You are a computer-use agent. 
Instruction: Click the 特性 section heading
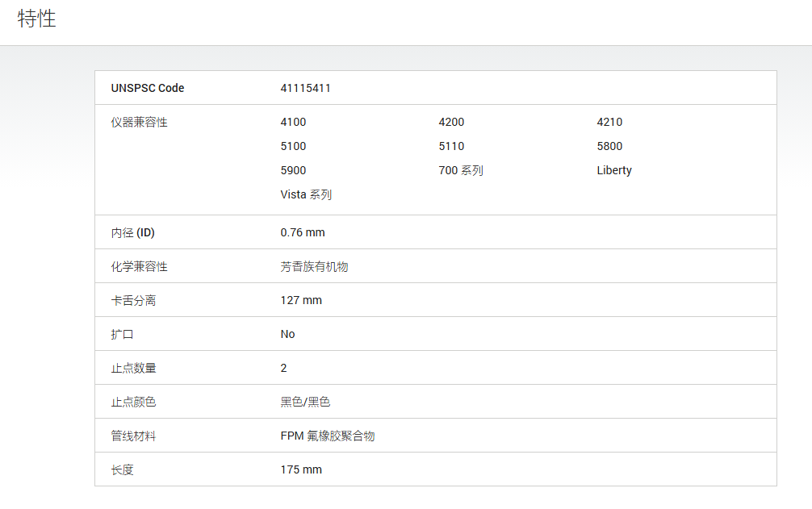[36, 19]
